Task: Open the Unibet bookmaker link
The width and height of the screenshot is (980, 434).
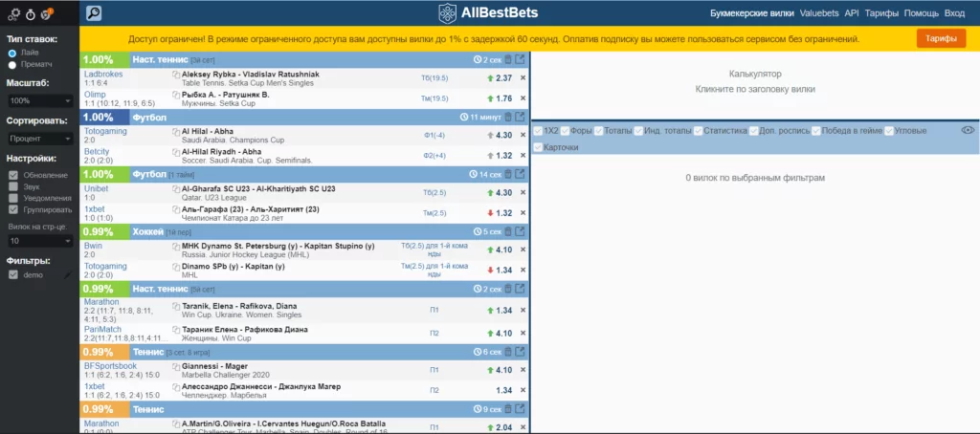Action: [x=97, y=188]
